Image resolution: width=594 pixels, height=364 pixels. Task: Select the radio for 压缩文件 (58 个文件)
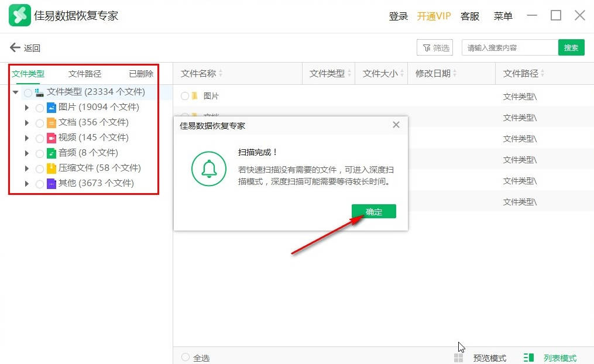[x=39, y=169]
